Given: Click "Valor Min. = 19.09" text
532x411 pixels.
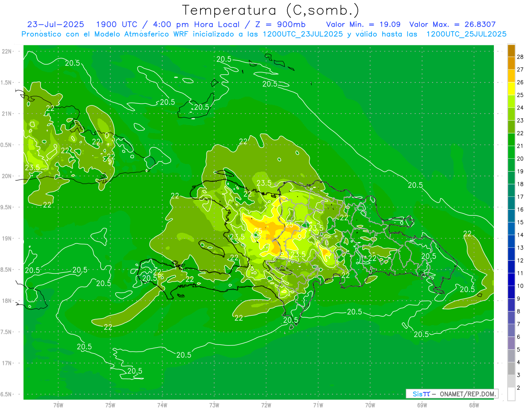Looking at the screenshot, I should 363,24.
